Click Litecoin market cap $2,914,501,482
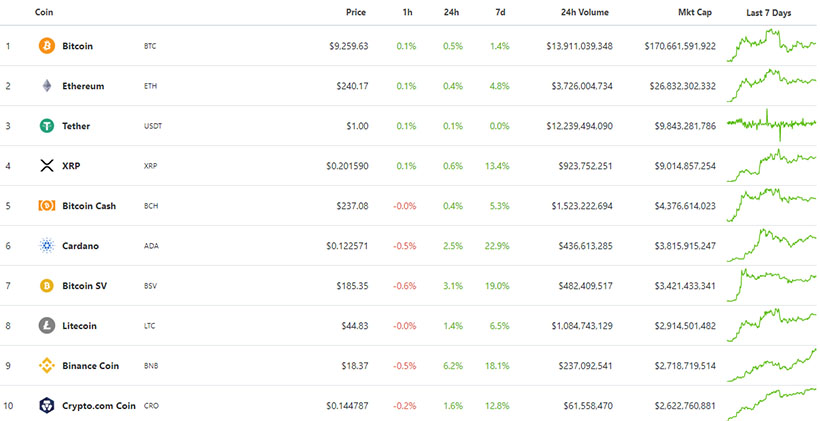 coord(685,326)
